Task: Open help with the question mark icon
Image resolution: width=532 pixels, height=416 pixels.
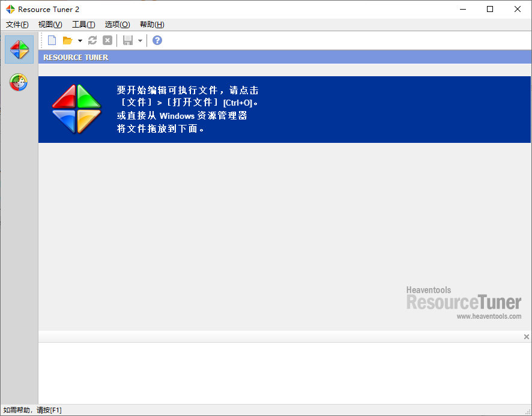Action: click(x=157, y=40)
